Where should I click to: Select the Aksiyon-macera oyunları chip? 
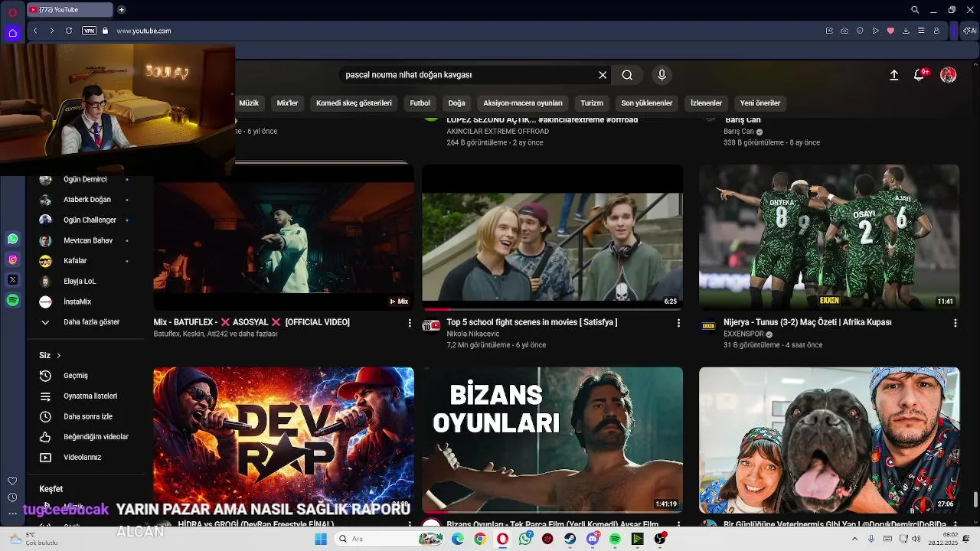[x=523, y=103]
